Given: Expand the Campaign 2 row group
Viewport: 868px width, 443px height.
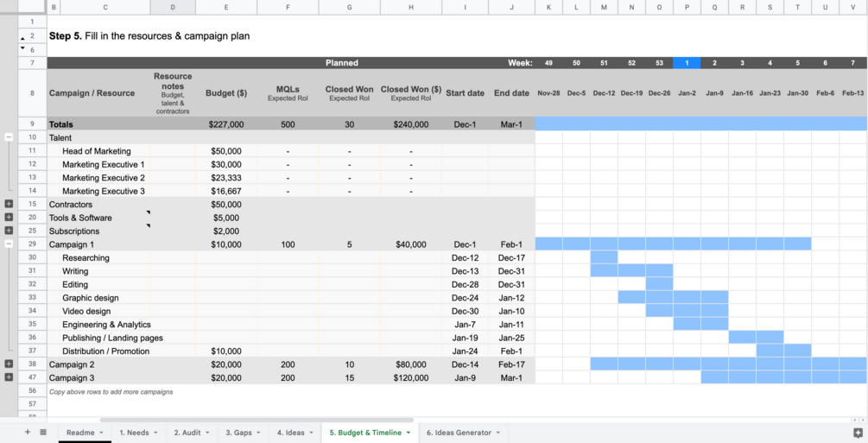Looking at the screenshot, I should click(9, 364).
